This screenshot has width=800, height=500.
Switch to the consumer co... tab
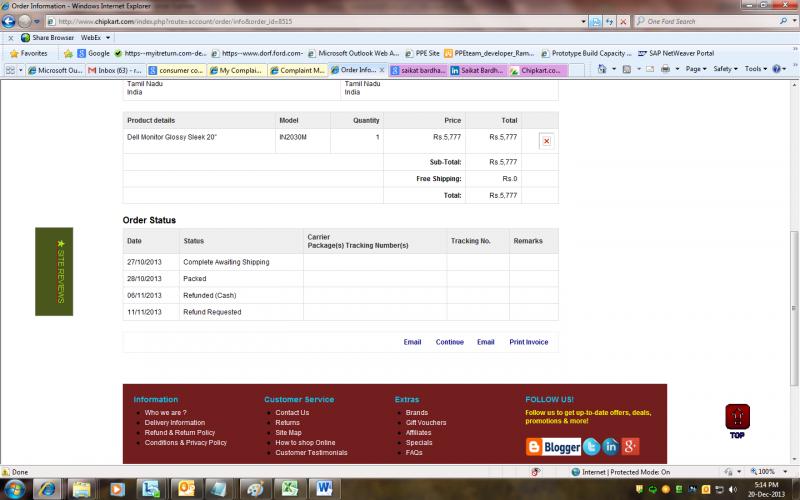[177, 70]
